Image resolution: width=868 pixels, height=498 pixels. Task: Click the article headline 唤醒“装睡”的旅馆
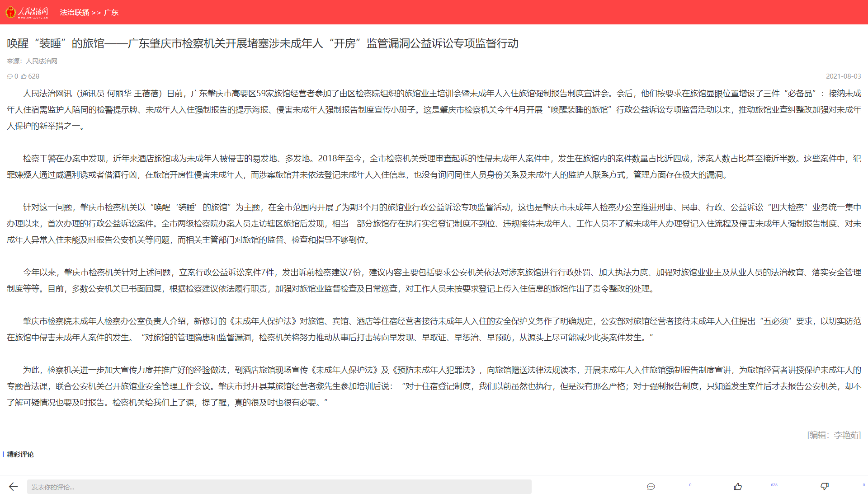coord(263,43)
